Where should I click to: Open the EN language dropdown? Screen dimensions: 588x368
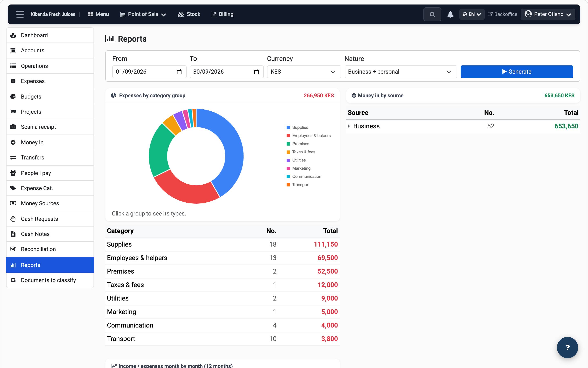[472, 14]
